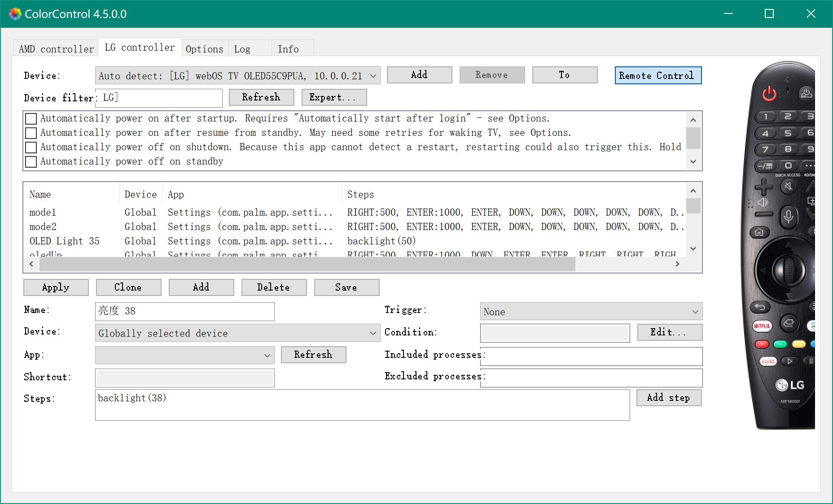This screenshot has width=833, height=504.
Task: Click the Movies button on the remote
Action: (x=768, y=361)
